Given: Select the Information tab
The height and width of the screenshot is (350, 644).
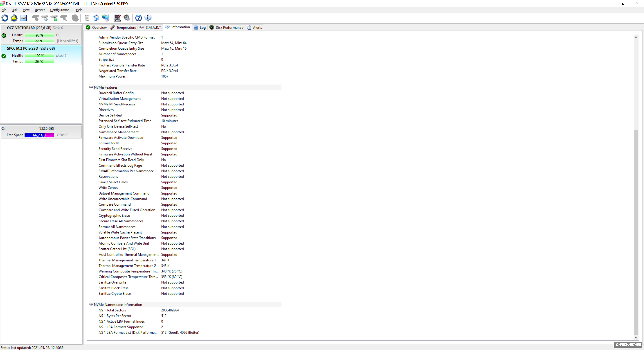Looking at the screenshot, I should click(178, 27).
